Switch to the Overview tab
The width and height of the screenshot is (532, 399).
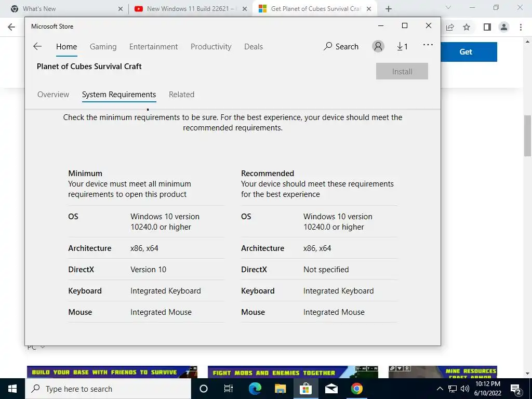(54, 95)
